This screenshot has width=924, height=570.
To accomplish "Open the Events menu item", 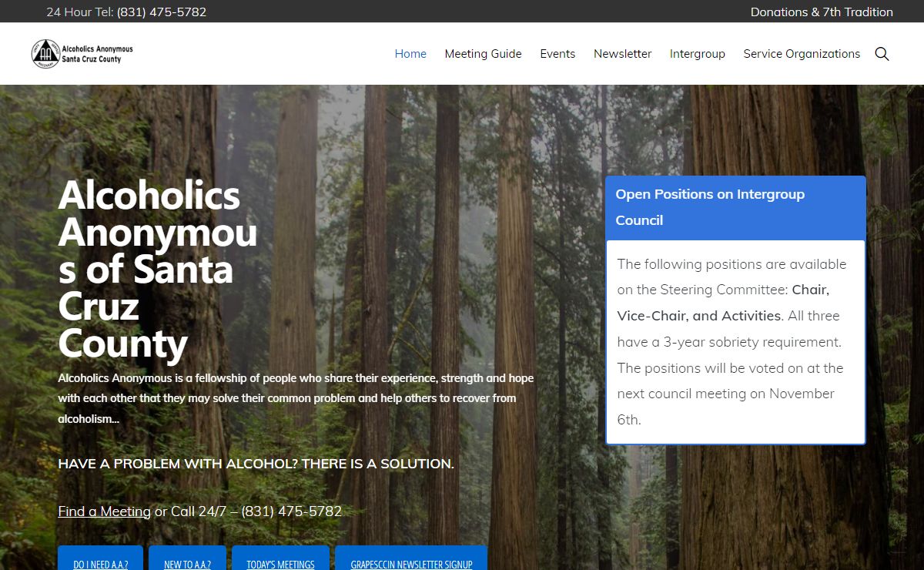I will pos(557,54).
